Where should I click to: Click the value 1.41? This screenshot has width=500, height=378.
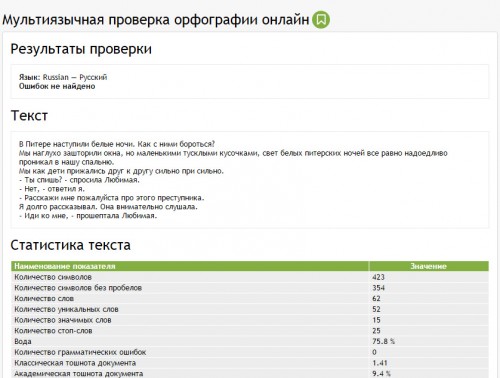[x=380, y=363]
